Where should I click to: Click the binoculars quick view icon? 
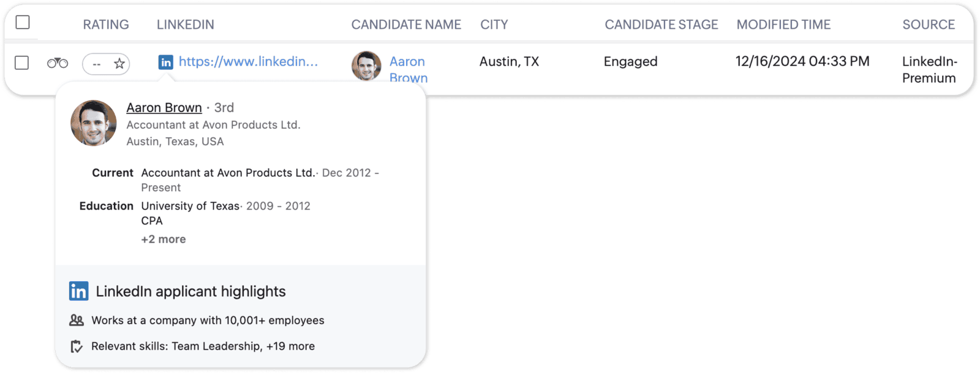point(58,63)
